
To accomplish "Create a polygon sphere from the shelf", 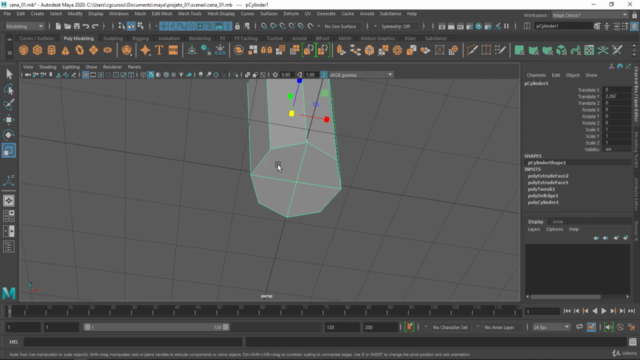I will [23, 50].
